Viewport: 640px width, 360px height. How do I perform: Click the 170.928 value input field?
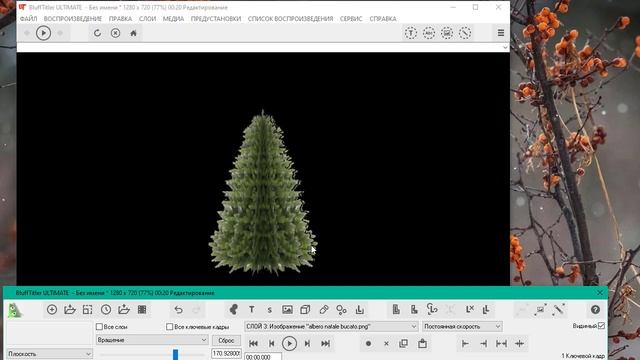pyautogui.click(x=226, y=353)
